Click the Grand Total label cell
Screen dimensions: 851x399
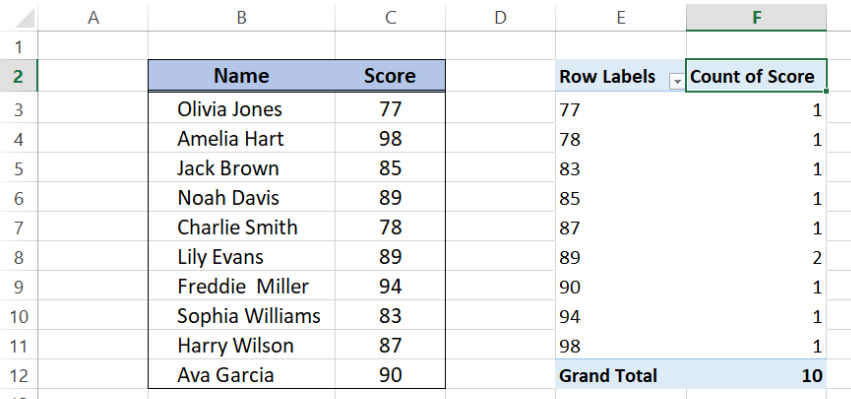point(621,375)
